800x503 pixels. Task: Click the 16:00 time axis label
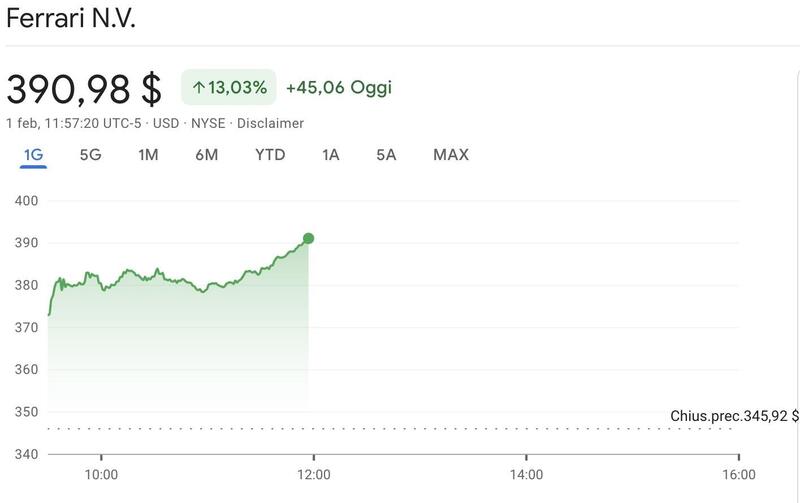(738, 475)
